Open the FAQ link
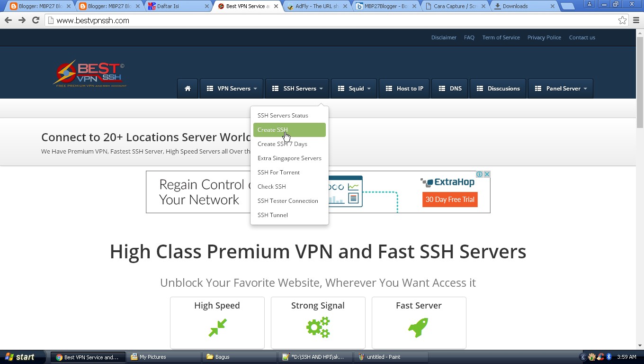This screenshot has height=364, width=644. [x=469, y=37]
